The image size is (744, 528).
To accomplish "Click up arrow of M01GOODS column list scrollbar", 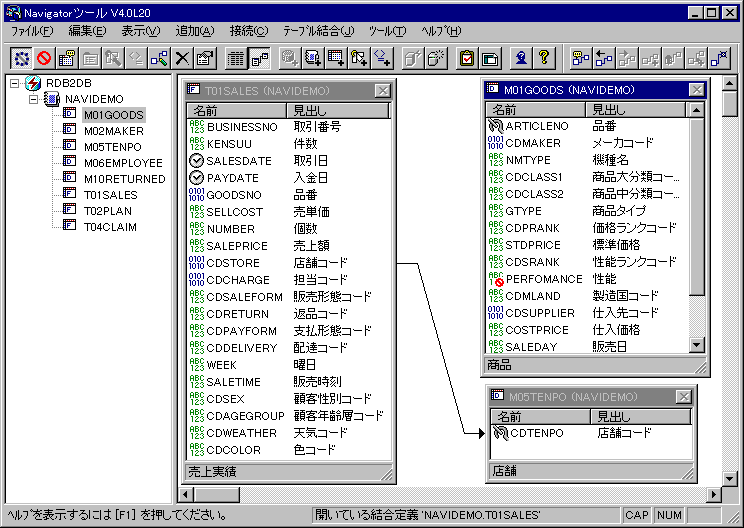I will pos(696,111).
